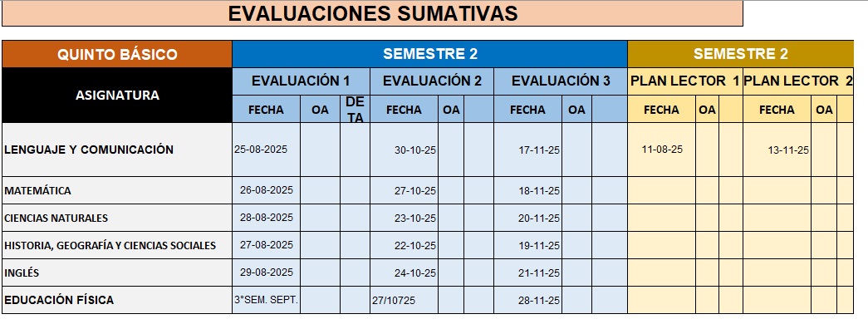
Task: Select the blue SEMESTRE 2 header
Action: (x=430, y=54)
